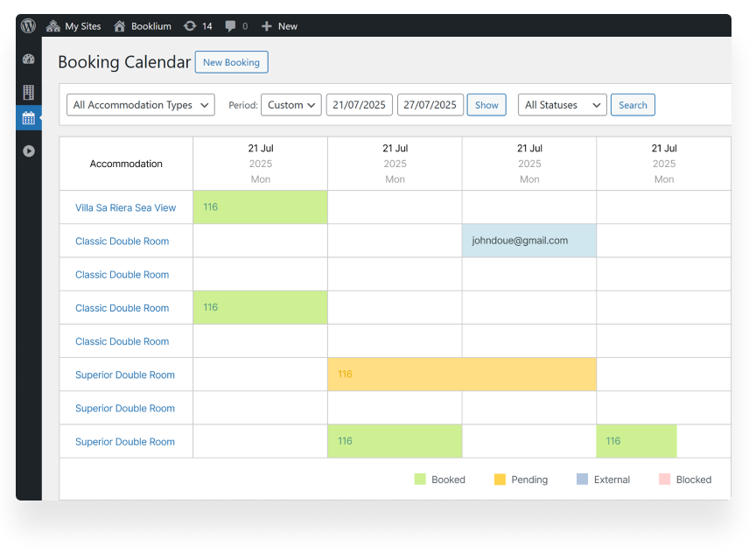The width and height of the screenshot is (756, 560).
Task: Open the Period Custom dropdown
Action: click(x=291, y=105)
